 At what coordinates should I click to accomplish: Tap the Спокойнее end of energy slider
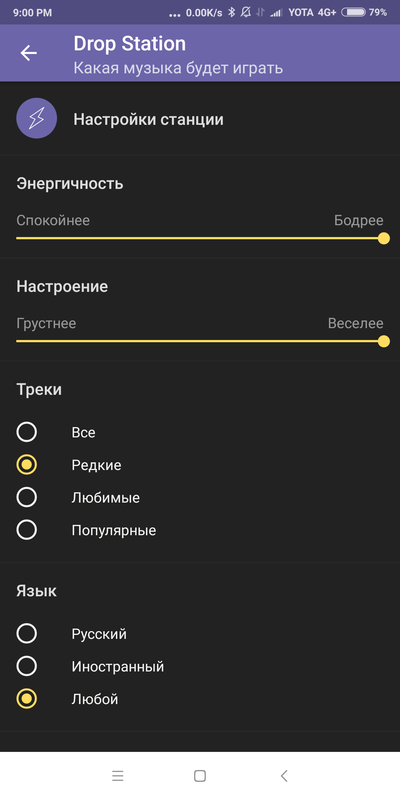pos(53,220)
